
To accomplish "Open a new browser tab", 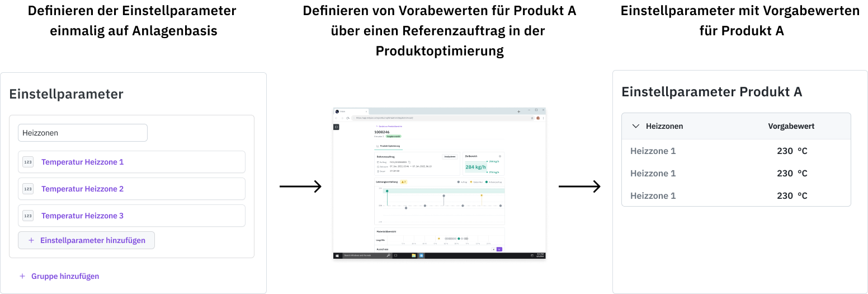I will tap(518, 111).
